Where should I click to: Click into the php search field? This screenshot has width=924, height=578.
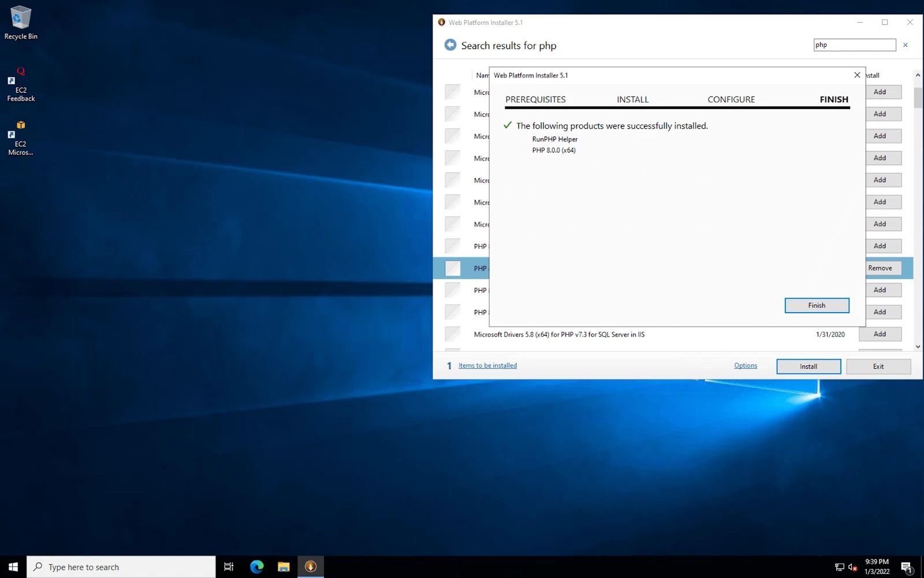855,45
